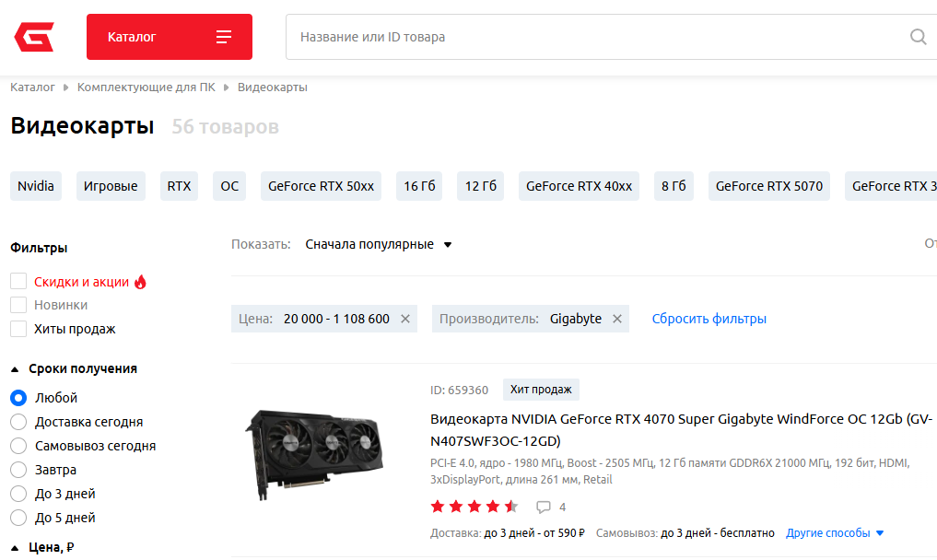Viewport: 937px width, 560px height.
Task: Click the fire icon next to Скидки и акции
Action: point(140,282)
